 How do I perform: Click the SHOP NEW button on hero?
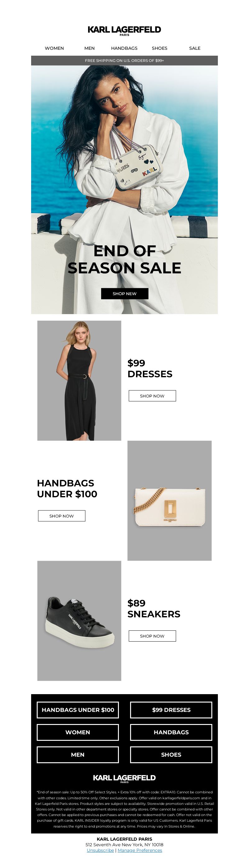click(x=125, y=294)
